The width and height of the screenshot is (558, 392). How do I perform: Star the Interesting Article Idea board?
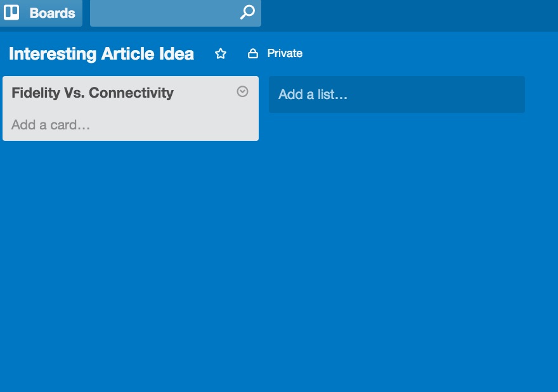tap(221, 54)
